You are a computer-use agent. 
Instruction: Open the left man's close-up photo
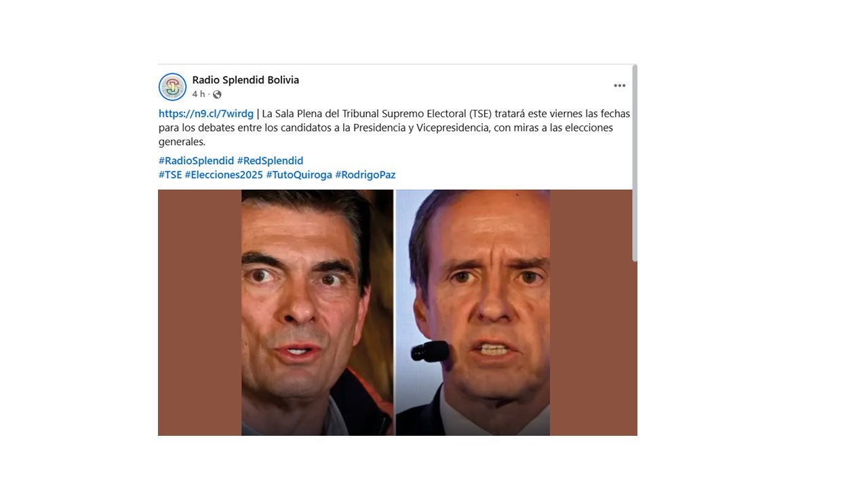click(x=317, y=312)
